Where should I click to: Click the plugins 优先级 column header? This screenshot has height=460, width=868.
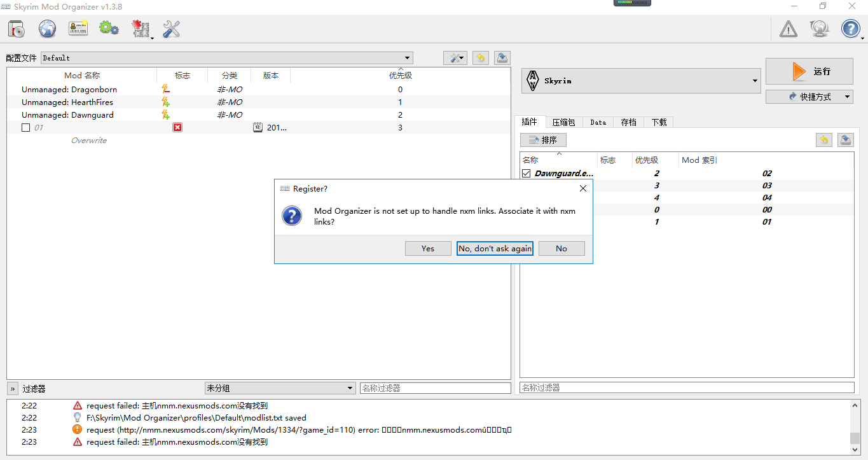pyautogui.click(x=656, y=160)
